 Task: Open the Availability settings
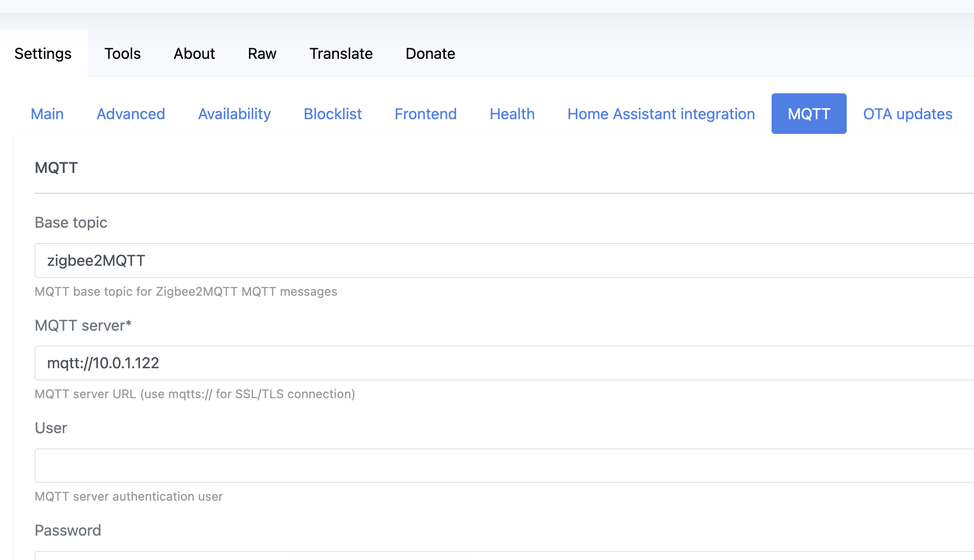(234, 114)
